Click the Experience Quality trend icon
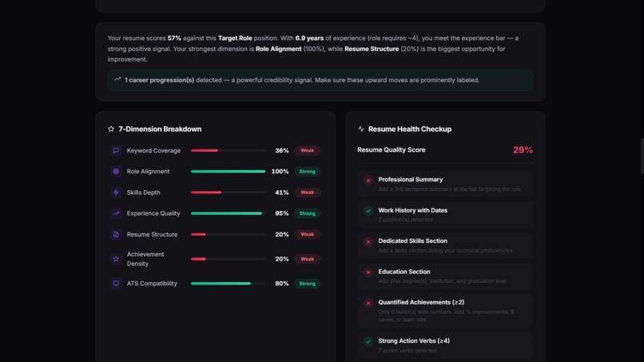This screenshot has height=362, width=644. coord(116,213)
